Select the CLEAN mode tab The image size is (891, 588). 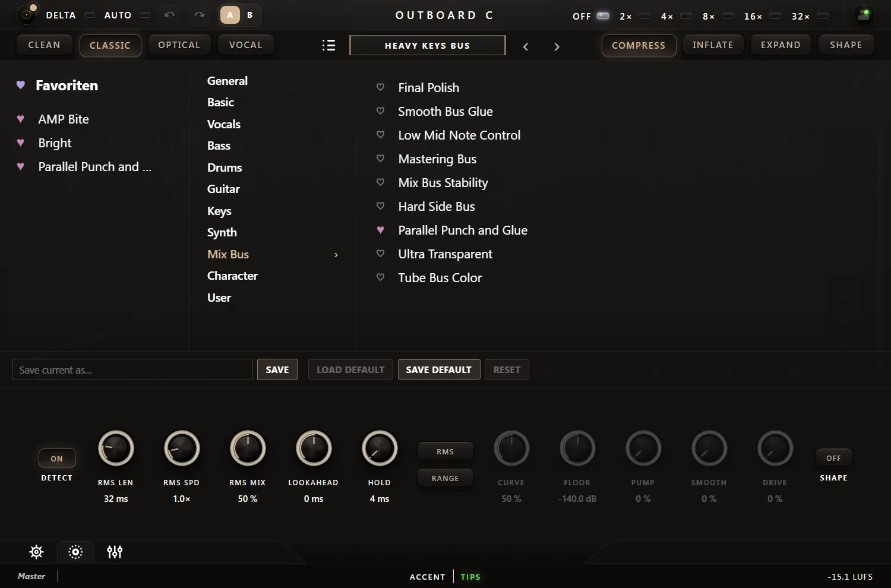[x=44, y=45]
